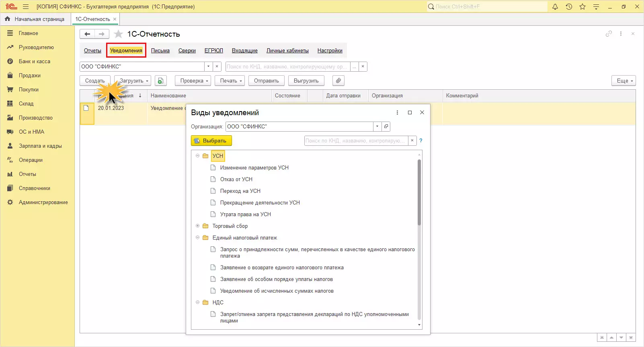Switch to the Входящие tab

pos(245,51)
